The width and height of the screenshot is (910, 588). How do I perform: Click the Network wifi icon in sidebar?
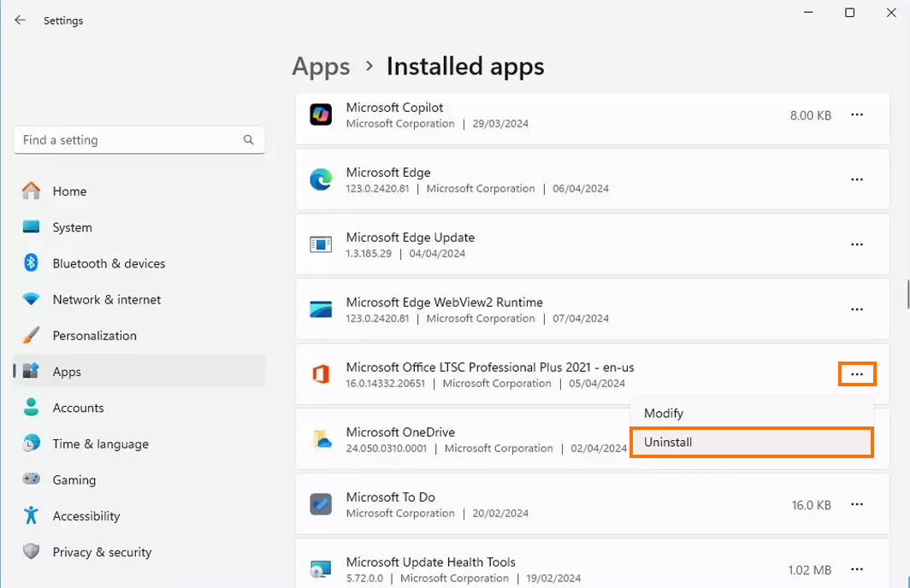[31, 299]
